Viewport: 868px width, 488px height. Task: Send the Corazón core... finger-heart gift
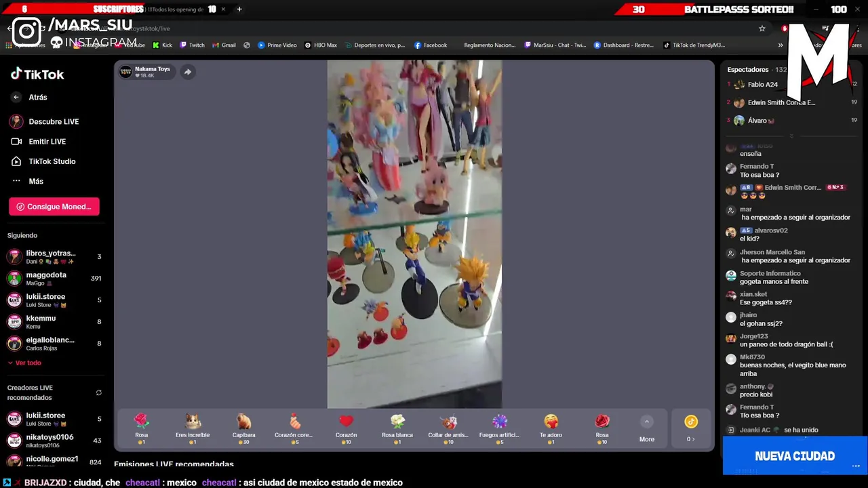[x=294, y=429]
